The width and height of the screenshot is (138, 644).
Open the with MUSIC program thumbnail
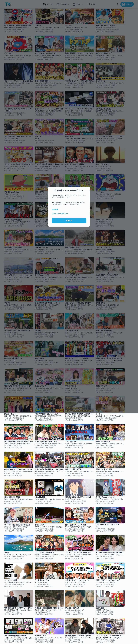pos(49,488)
